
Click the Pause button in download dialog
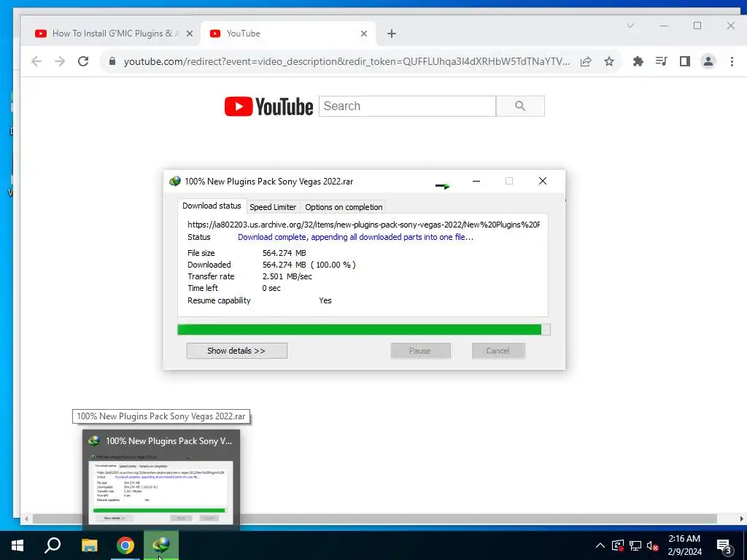click(420, 351)
